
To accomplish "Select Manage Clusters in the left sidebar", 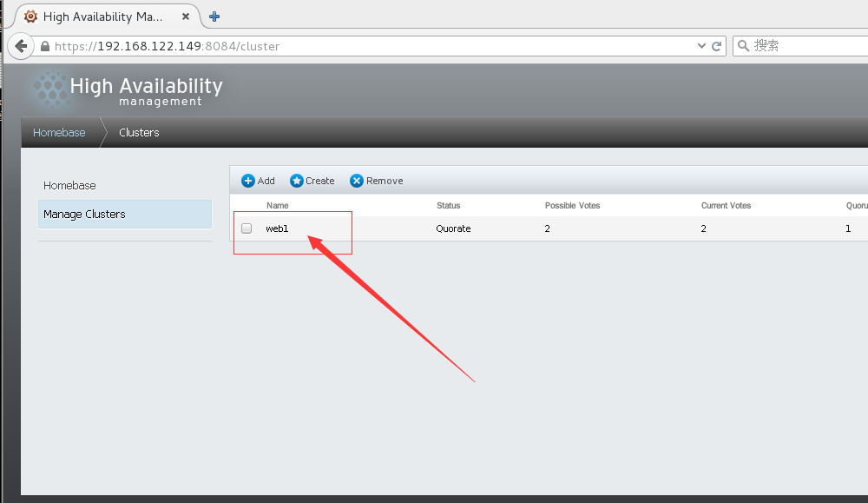I will click(x=84, y=214).
